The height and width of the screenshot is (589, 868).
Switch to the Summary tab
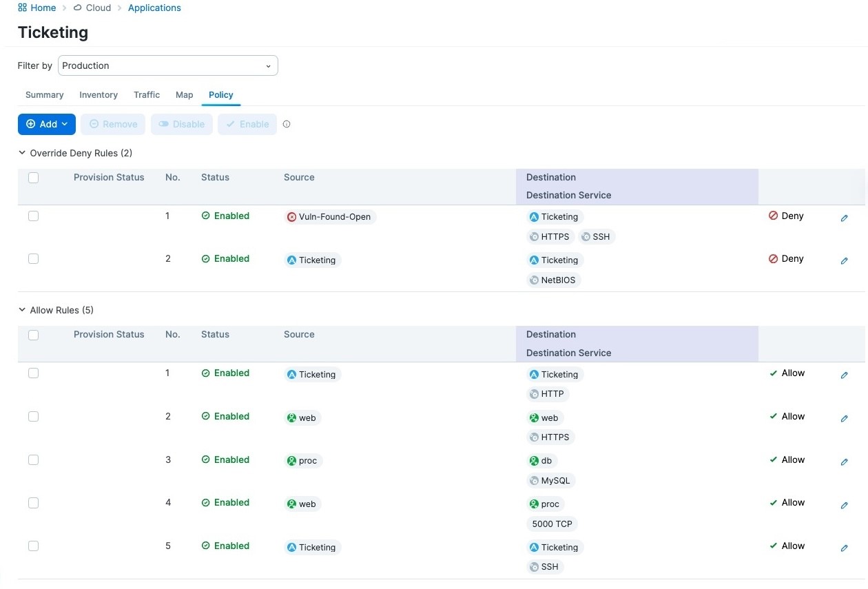(45, 95)
